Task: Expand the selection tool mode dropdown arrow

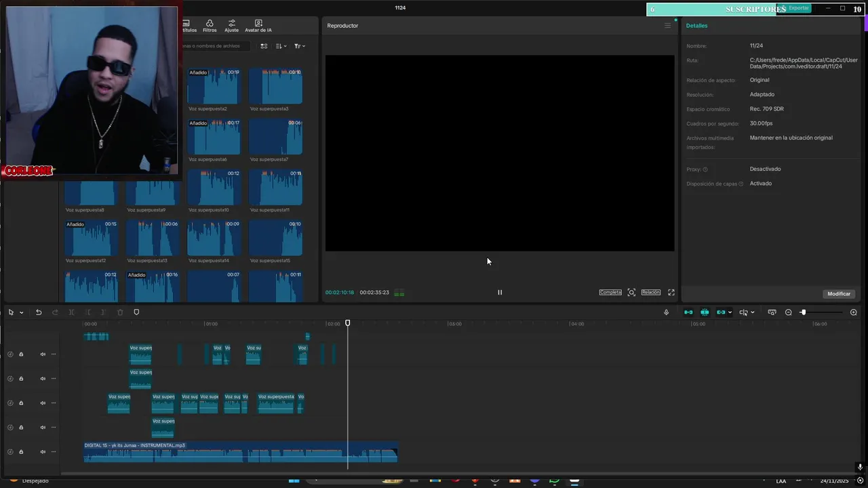Action: (21, 312)
